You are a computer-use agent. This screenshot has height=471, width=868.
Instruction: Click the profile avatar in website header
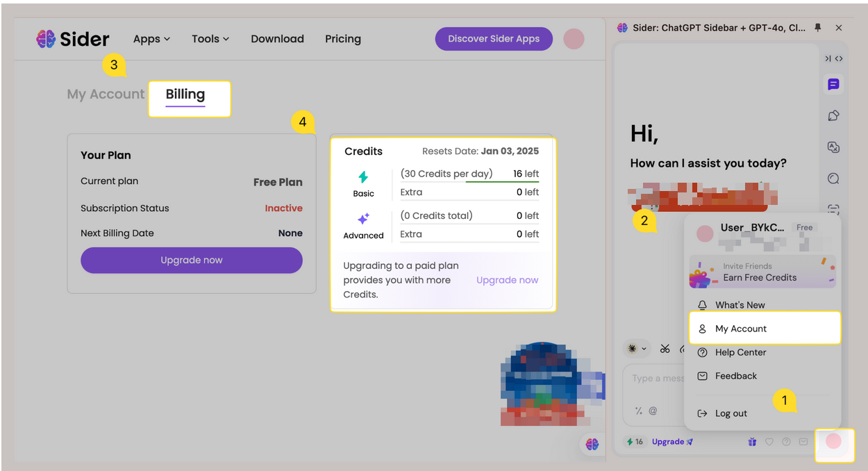coord(574,39)
